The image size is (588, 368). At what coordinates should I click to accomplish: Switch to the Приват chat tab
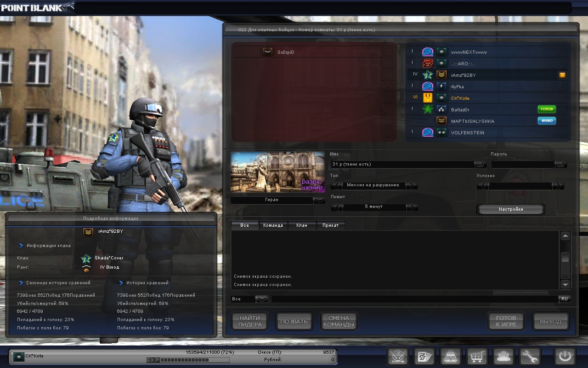[x=330, y=225]
